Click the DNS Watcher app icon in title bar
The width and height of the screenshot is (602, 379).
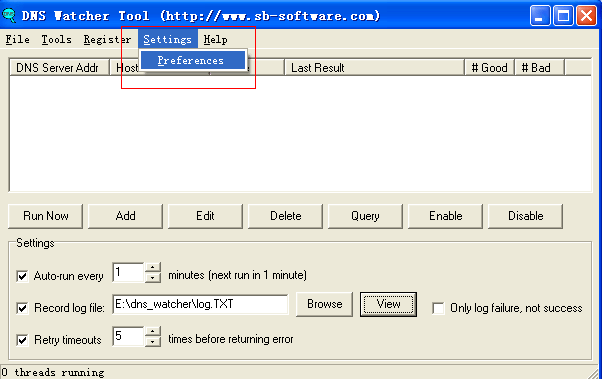tap(8, 15)
